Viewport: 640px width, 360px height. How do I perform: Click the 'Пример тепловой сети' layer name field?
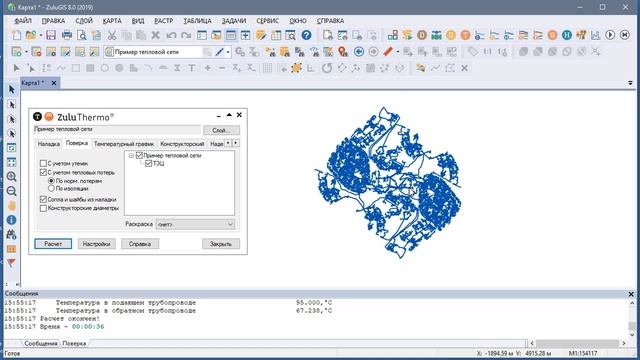pyautogui.click(x=117, y=130)
